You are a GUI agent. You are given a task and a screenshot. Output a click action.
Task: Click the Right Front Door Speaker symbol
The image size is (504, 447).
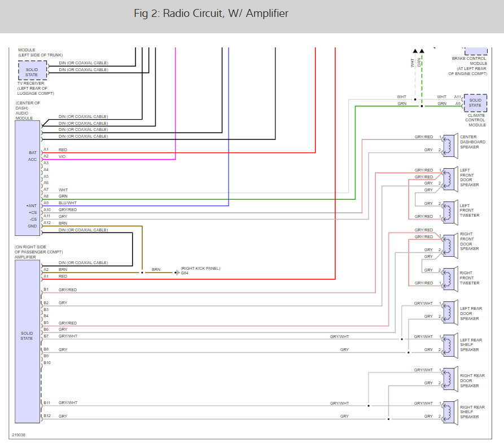(x=450, y=246)
